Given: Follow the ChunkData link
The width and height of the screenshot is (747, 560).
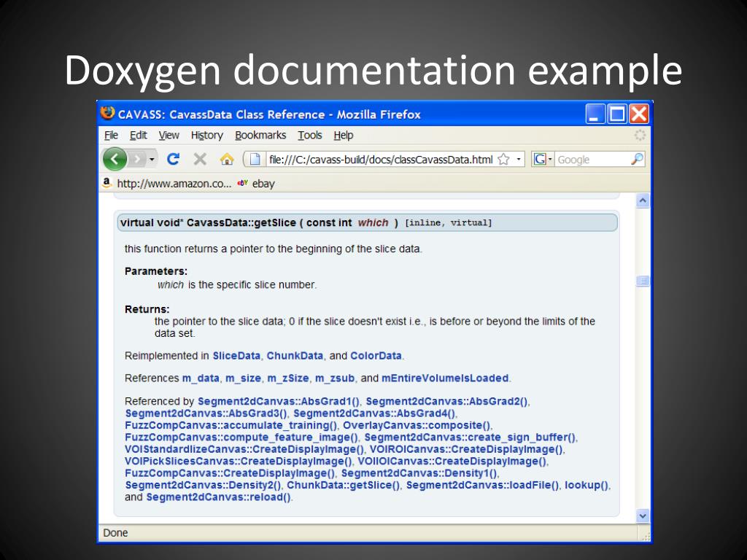Looking at the screenshot, I should (295, 356).
